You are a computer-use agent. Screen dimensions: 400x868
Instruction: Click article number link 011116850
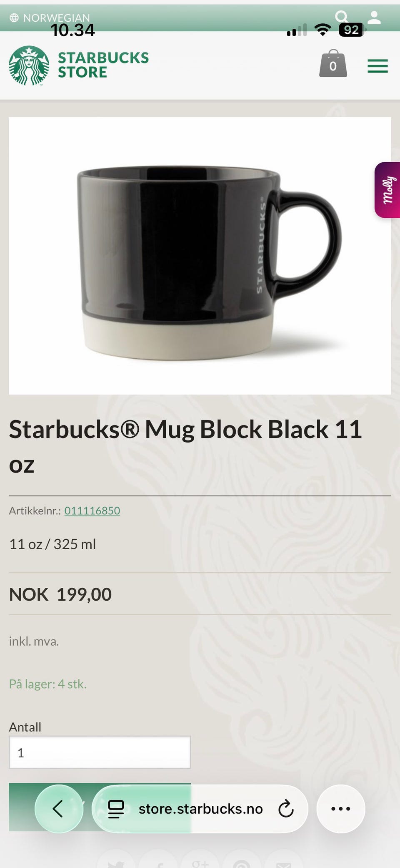pyautogui.click(x=92, y=511)
